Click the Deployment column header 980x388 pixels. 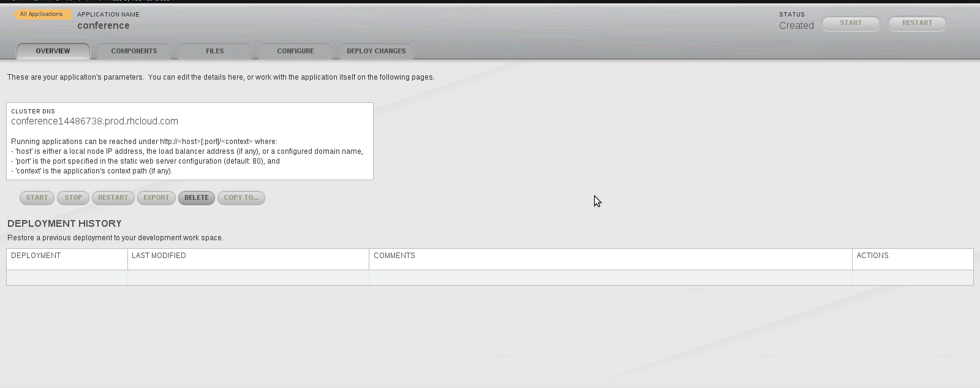coord(36,256)
